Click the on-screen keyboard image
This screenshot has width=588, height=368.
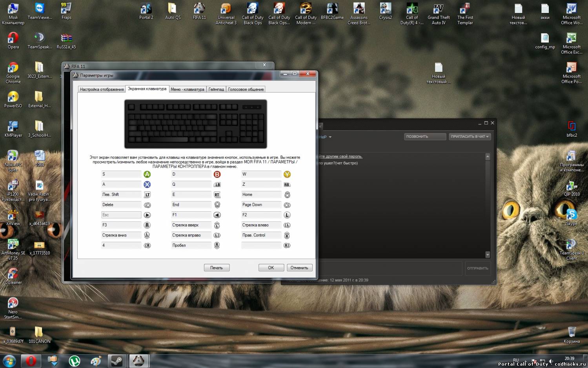pyautogui.click(x=196, y=124)
